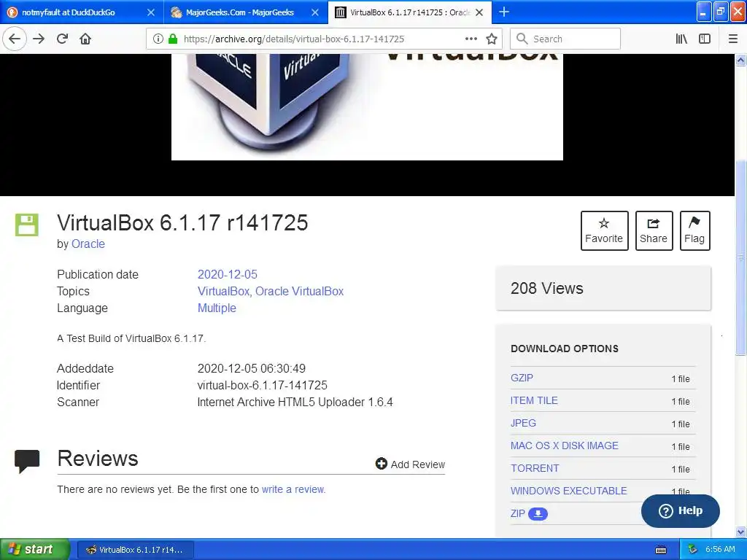
Task: Click the scrollbar down arrow
Action: point(741,532)
